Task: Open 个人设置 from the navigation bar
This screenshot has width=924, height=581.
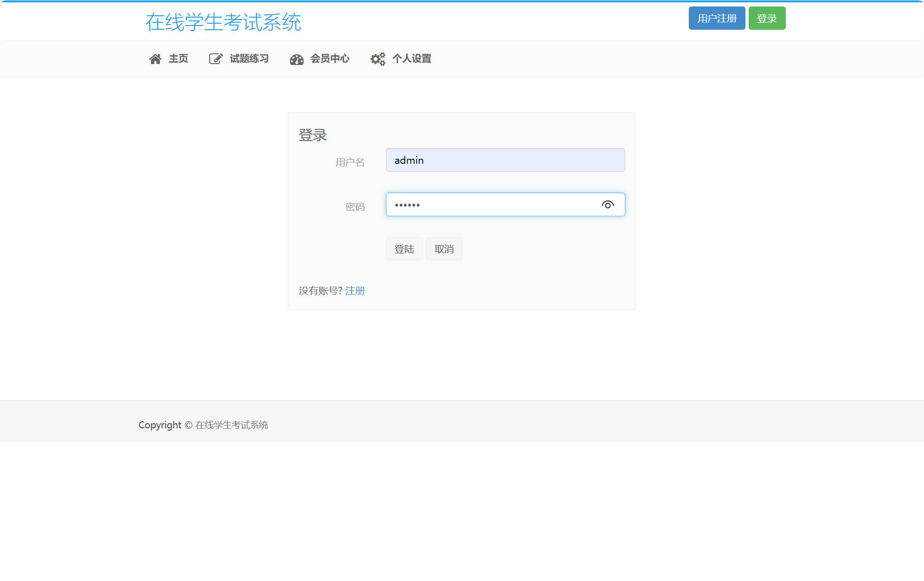Action: [x=412, y=59]
